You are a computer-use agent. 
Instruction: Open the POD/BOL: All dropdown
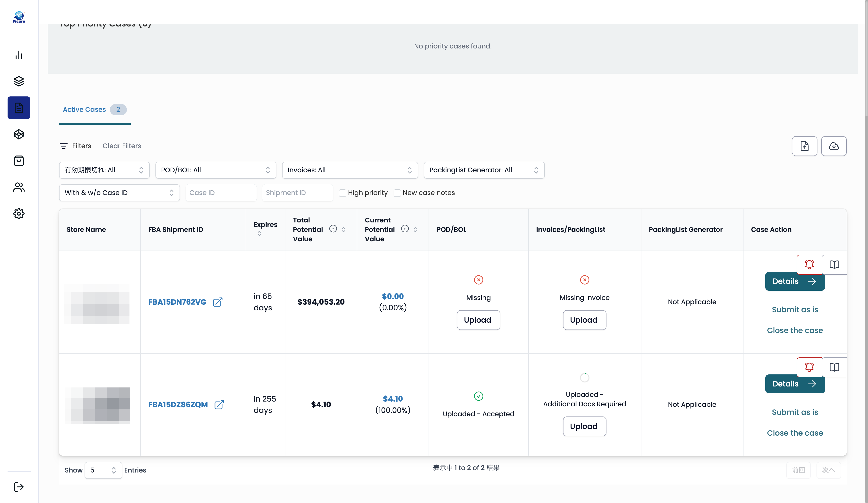pos(216,170)
